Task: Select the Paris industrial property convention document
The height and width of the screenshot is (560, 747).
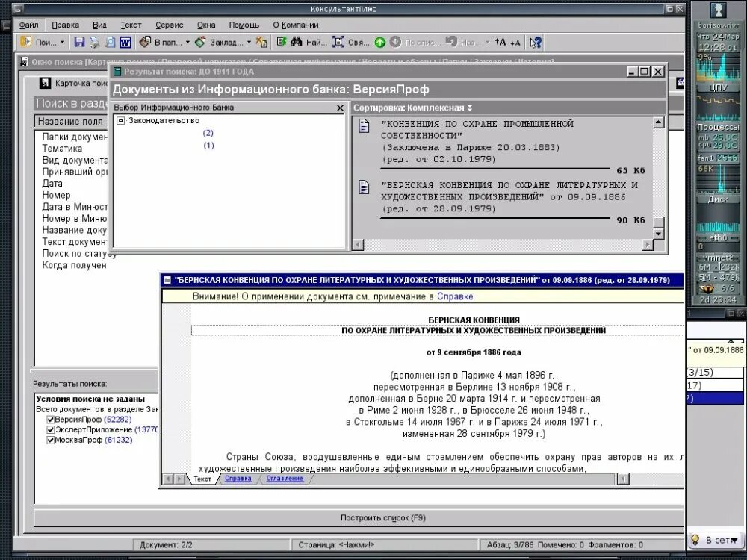Action: tap(477, 141)
